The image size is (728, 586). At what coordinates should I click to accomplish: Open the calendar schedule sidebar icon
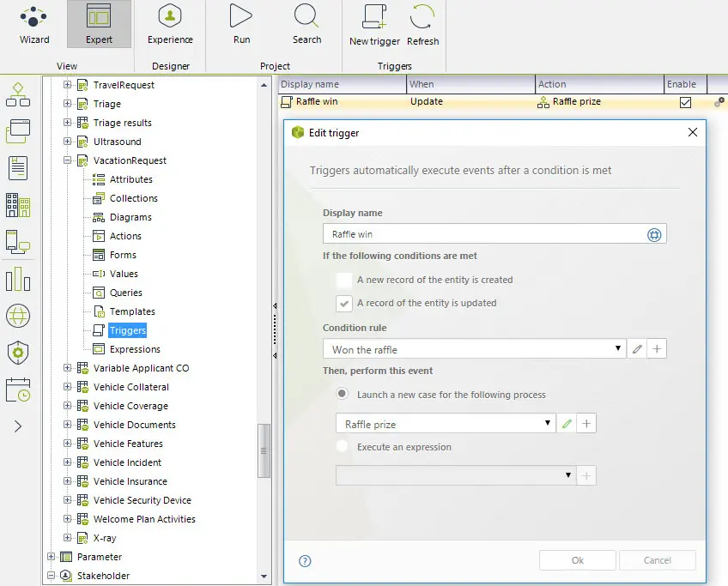(18, 390)
